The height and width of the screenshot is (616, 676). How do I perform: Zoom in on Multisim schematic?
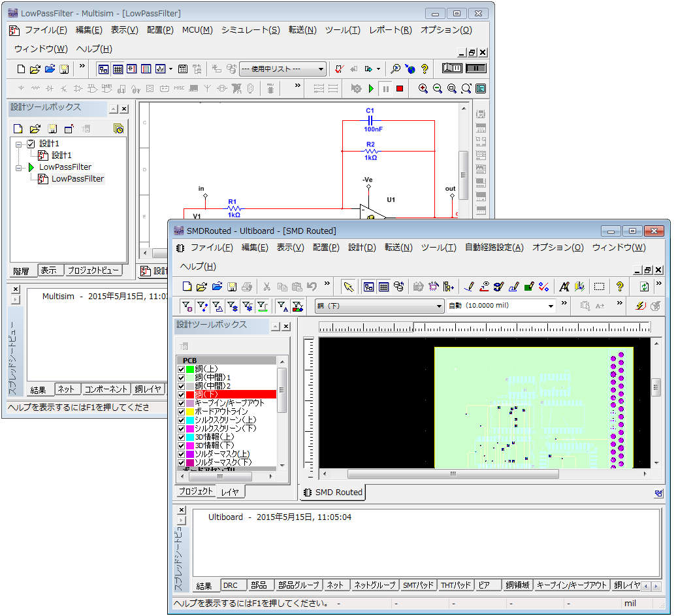click(x=423, y=89)
